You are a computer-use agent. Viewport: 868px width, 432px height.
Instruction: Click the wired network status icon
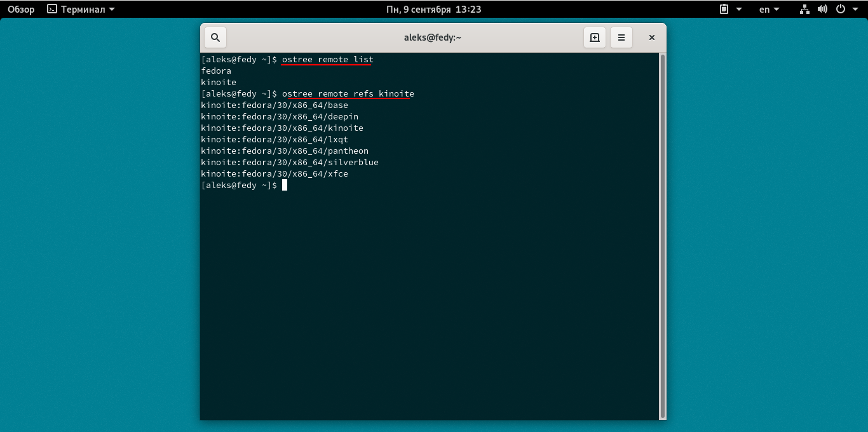point(804,10)
